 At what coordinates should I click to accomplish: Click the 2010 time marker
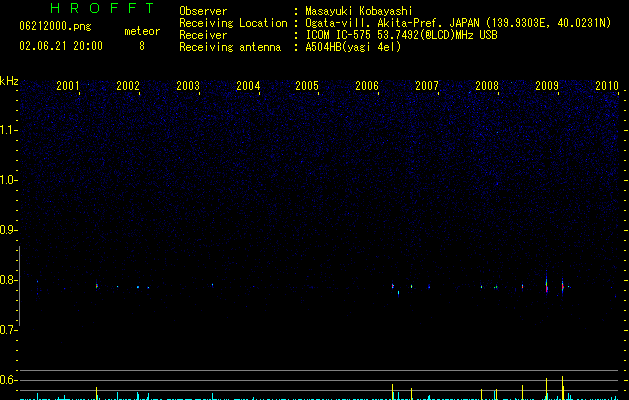click(x=607, y=85)
